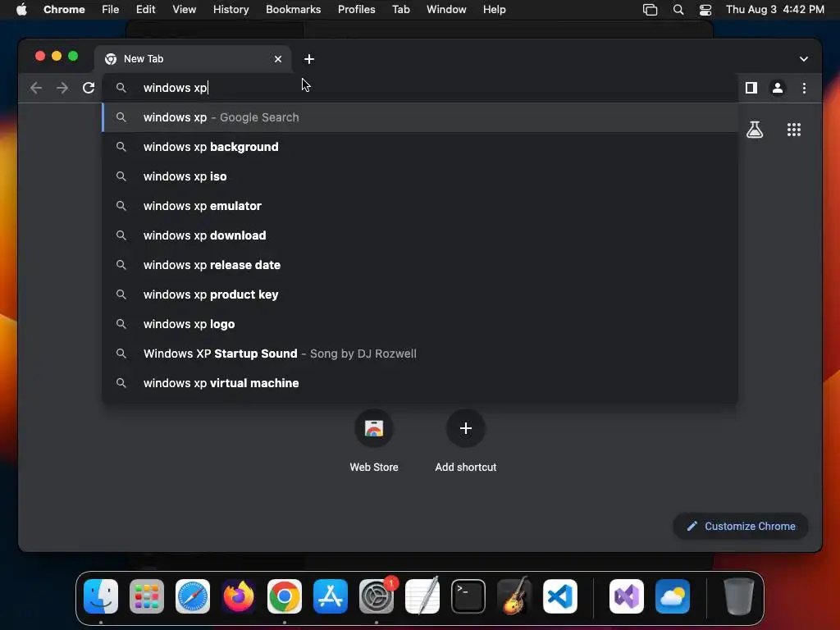Click the Add shortcut plus button
The image size is (840, 630).
[466, 428]
